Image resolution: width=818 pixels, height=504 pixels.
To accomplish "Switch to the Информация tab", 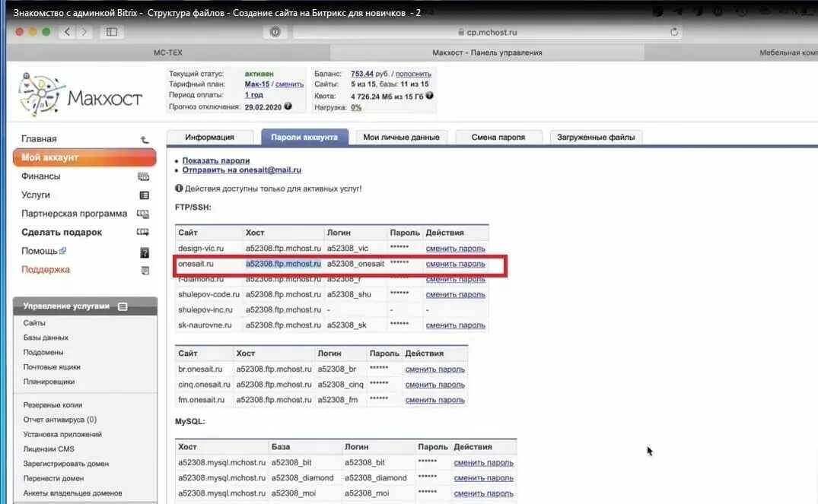I will [x=210, y=137].
